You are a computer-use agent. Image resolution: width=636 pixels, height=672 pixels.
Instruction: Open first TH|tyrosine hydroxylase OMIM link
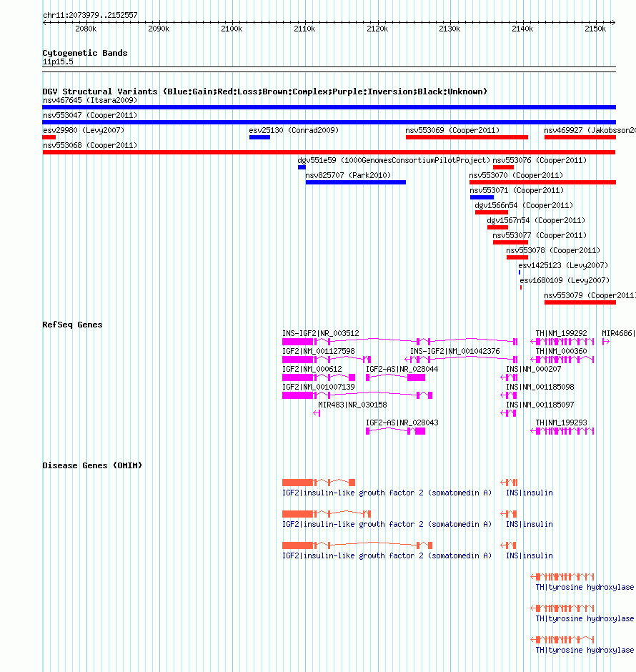pos(585,587)
